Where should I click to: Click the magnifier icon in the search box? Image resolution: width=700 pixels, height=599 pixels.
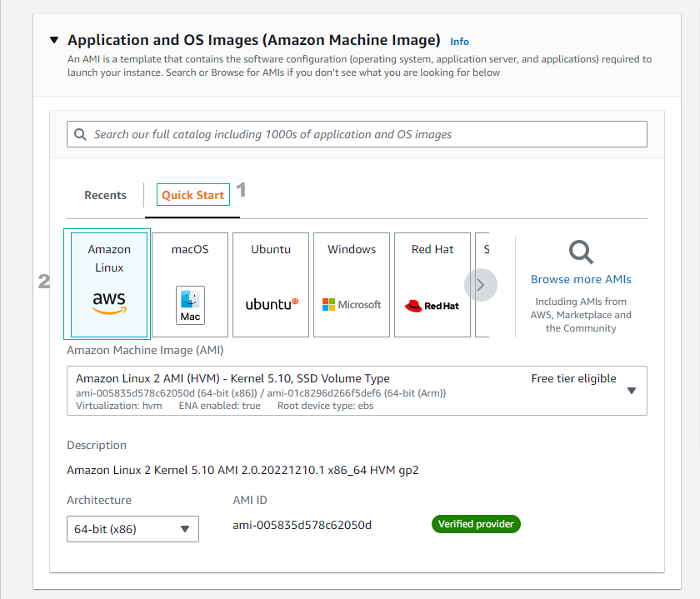point(80,134)
